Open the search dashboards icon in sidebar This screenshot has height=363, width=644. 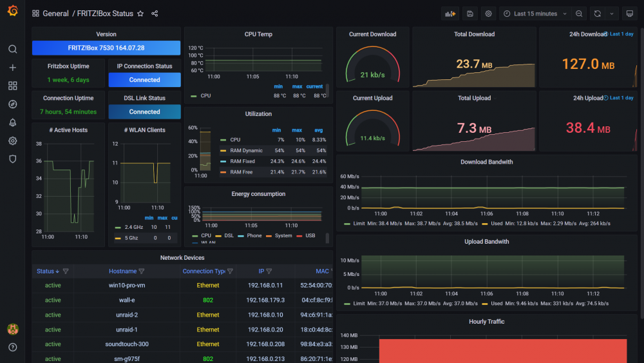pos(13,50)
